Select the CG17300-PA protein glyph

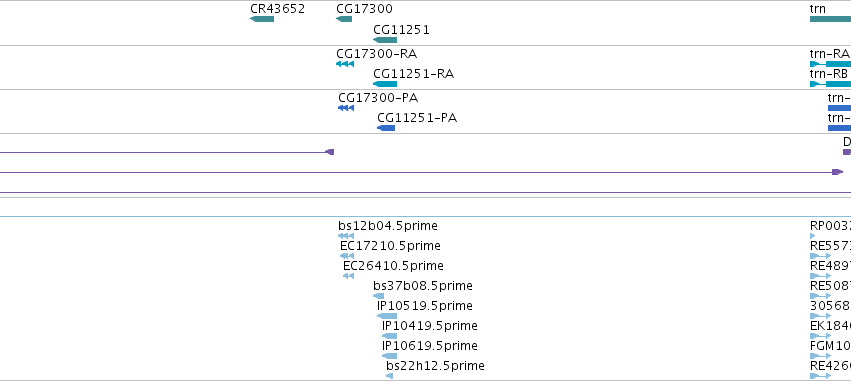point(346,108)
